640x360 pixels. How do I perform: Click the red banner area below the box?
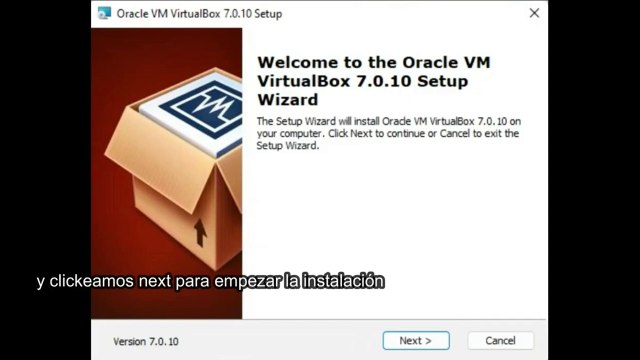[x=167, y=304]
